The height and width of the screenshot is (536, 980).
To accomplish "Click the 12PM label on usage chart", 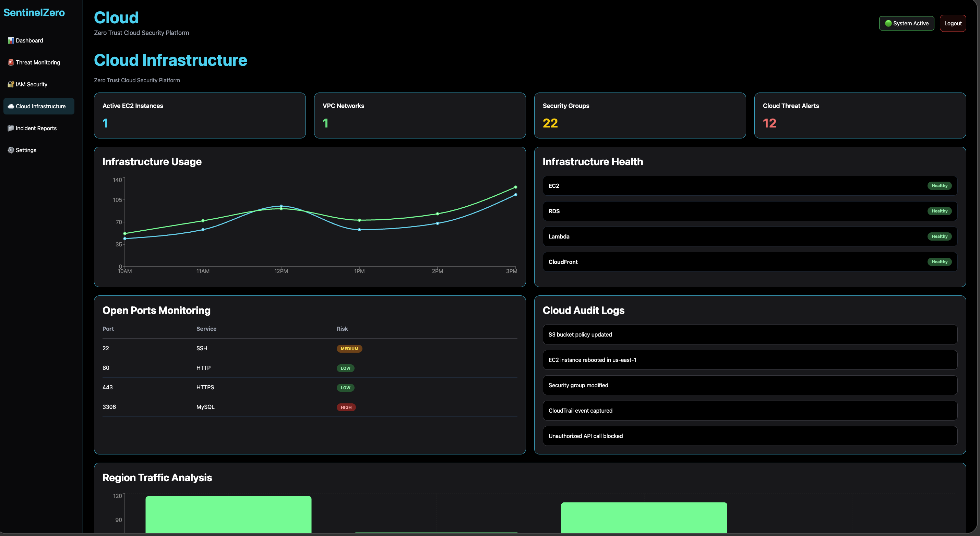I will [x=281, y=271].
